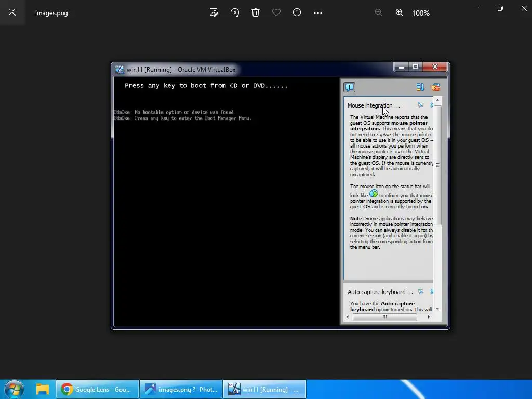Image resolution: width=532 pixels, height=399 pixels.
Task: Restore down the Photos window
Action: coord(500,8)
